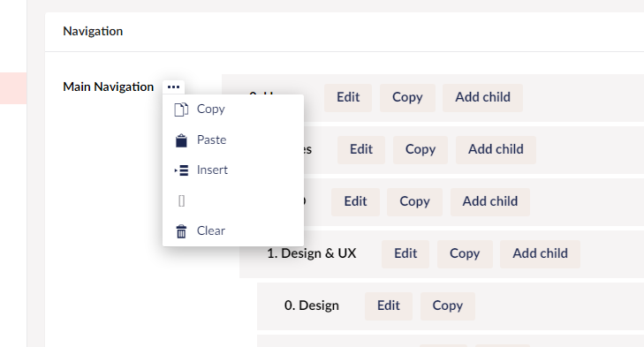Screen dimensions: 644x347
Task: Click the Insert list icon in menu
Action: click(181, 170)
